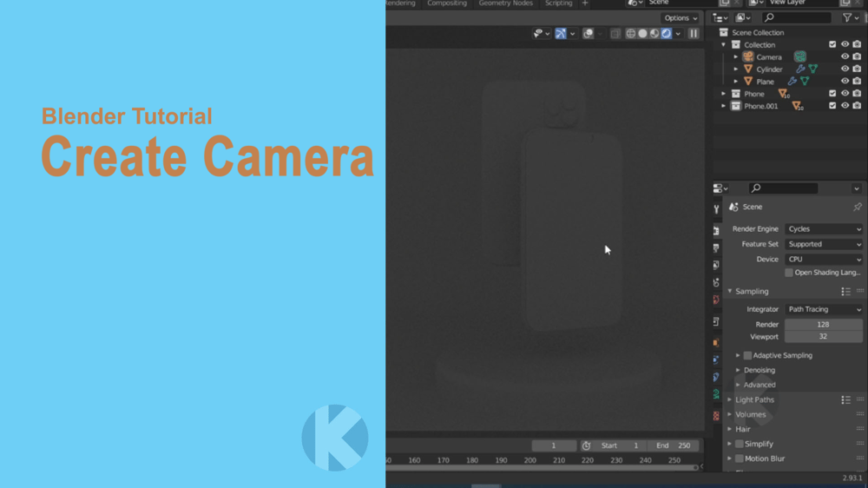Open the Integrator Path Tracing dropdown

coord(824,310)
